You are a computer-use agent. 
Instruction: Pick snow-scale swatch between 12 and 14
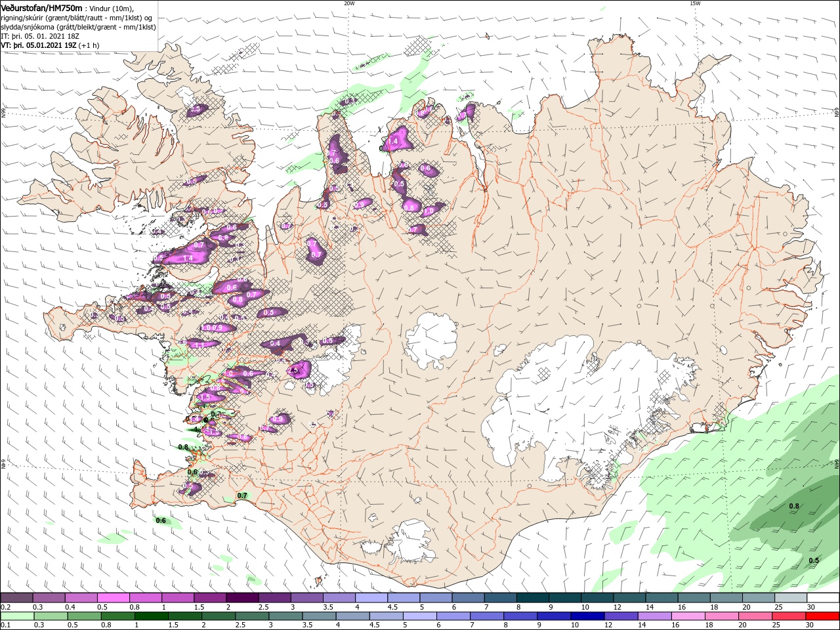[629, 598]
